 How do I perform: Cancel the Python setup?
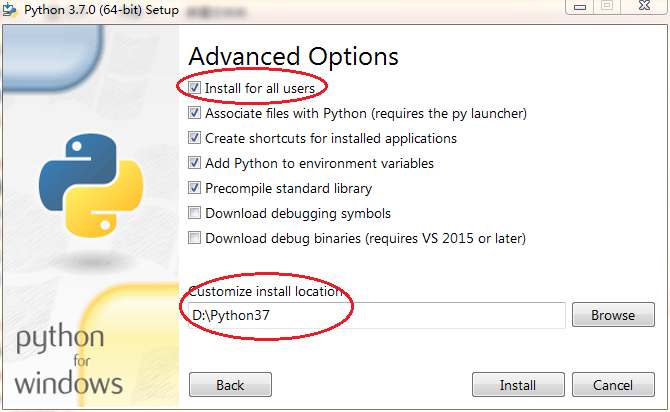point(613,385)
